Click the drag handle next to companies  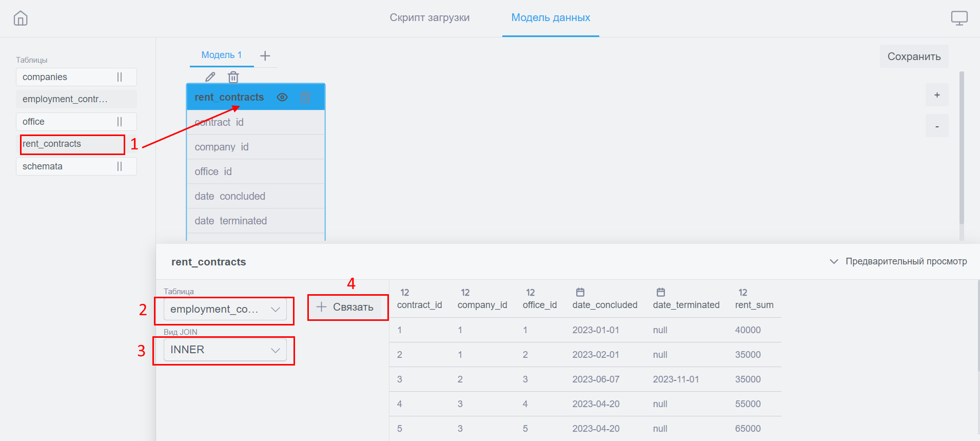(x=120, y=77)
